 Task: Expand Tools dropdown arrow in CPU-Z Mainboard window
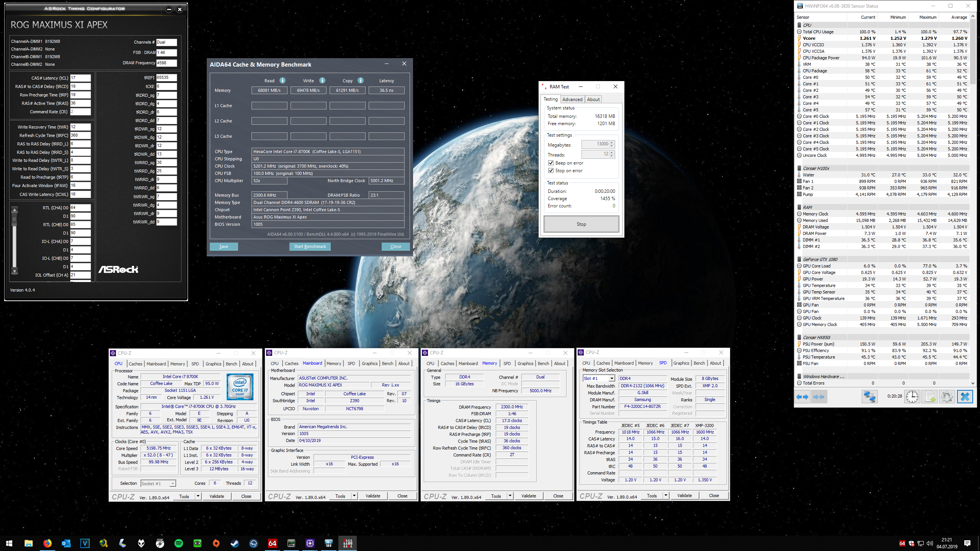[x=354, y=496]
